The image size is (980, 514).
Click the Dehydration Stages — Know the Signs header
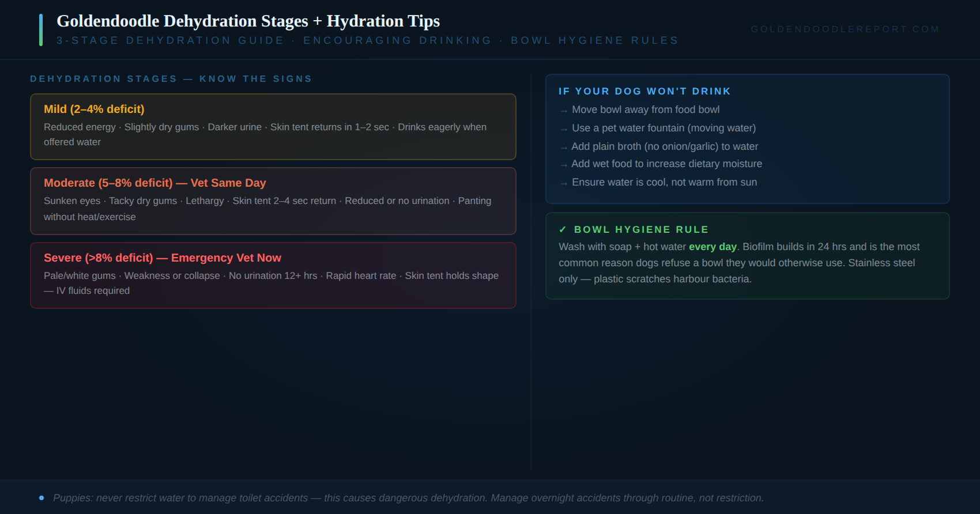point(171,78)
